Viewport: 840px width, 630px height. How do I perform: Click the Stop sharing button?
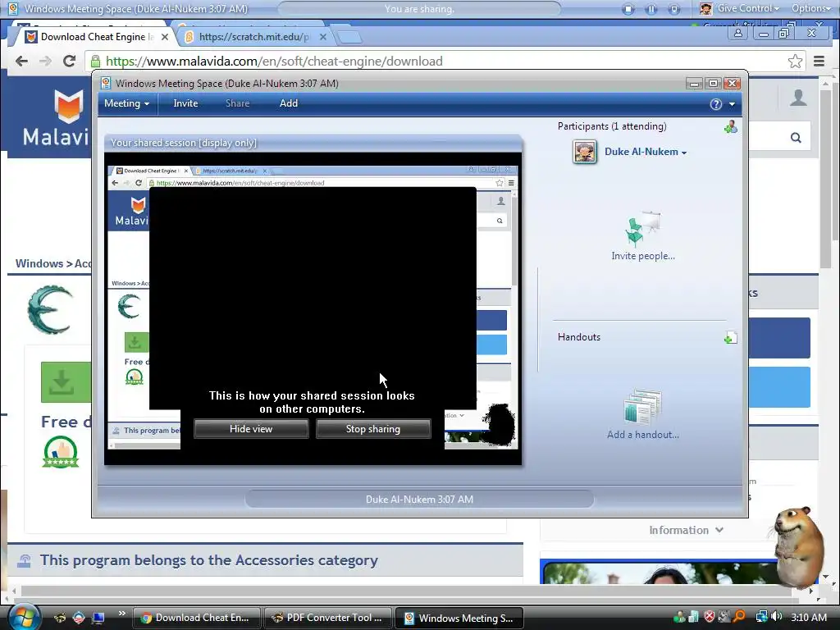point(373,429)
